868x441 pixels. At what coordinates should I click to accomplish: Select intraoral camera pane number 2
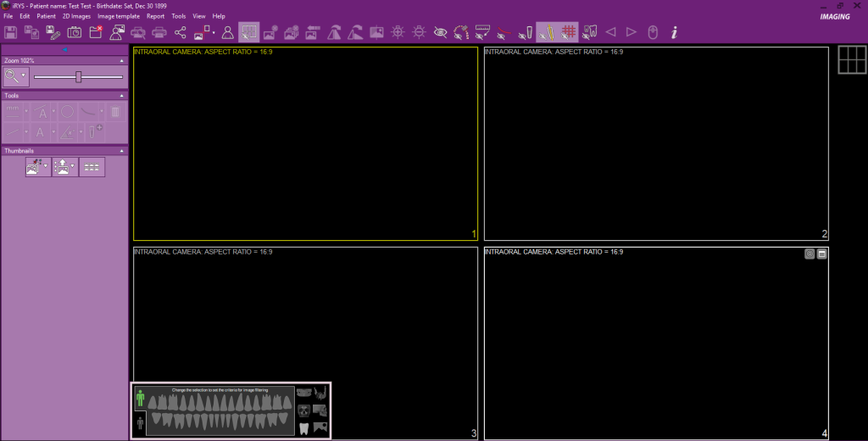pos(655,143)
